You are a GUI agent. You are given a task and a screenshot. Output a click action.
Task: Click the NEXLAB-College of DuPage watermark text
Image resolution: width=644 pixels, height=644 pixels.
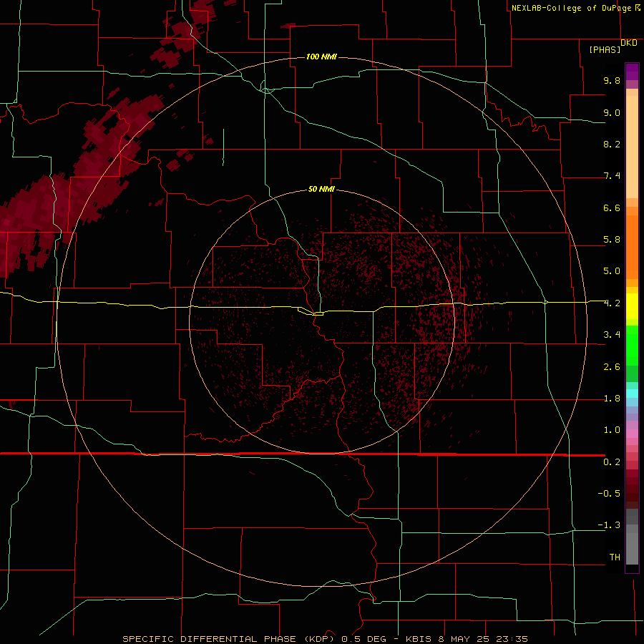click(x=571, y=8)
